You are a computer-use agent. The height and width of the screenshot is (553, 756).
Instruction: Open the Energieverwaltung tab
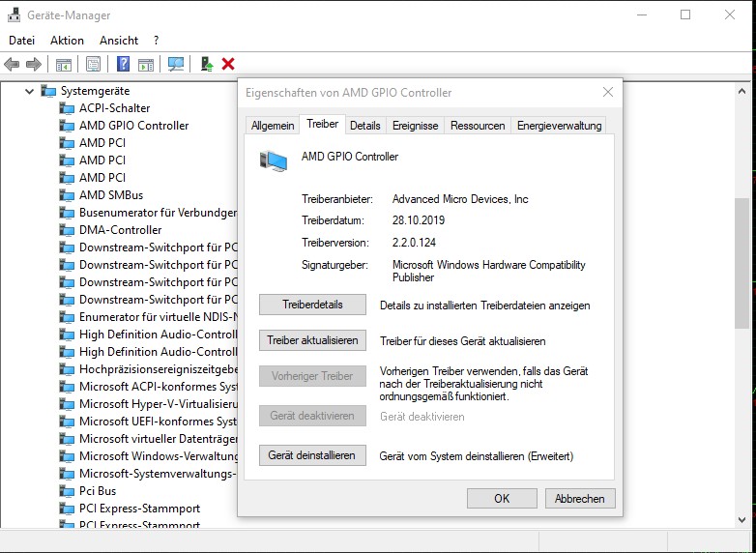(x=559, y=126)
